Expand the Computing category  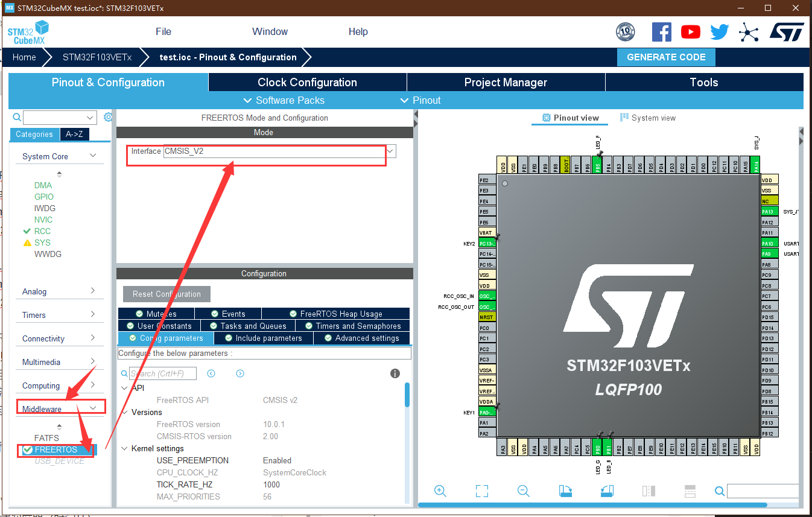point(59,385)
